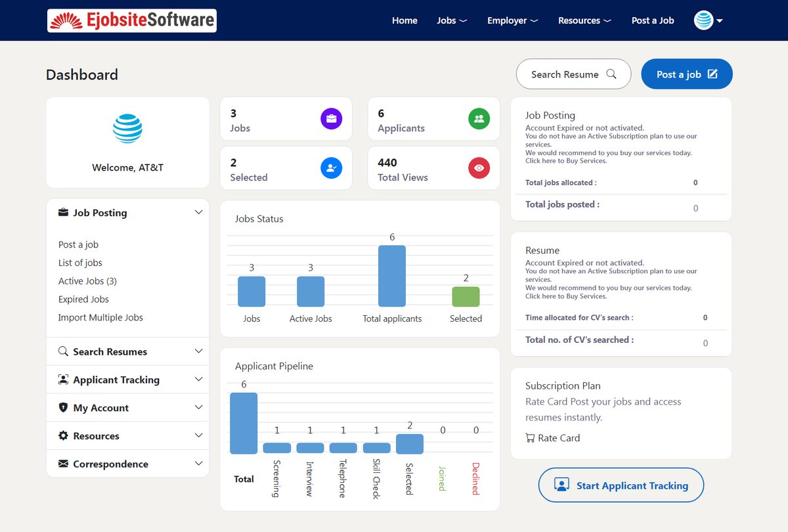Click the blue Selected applicant icon
The image size is (788, 532).
click(x=332, y=167)
